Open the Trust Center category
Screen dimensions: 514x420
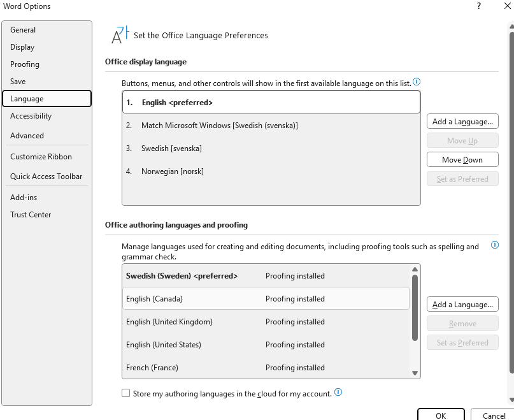tap(46, 215)
